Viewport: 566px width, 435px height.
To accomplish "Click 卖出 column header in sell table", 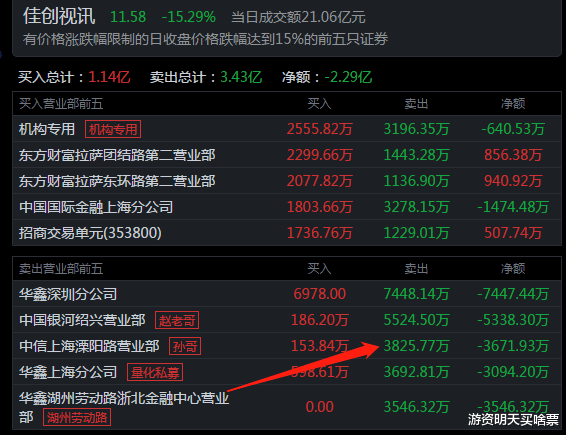I will (x=416, y=269).
